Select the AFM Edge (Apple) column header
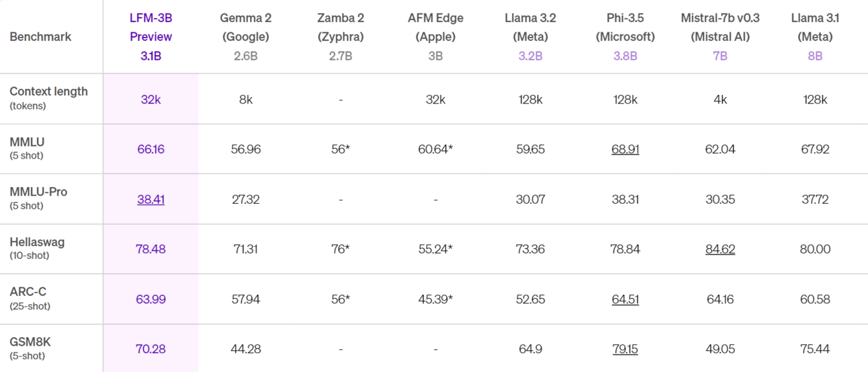 435,36
